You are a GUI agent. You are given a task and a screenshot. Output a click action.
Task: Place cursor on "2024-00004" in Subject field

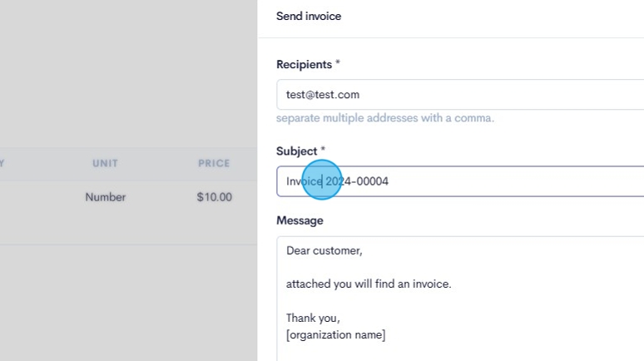pyautogui.click(x=358, y=181)
